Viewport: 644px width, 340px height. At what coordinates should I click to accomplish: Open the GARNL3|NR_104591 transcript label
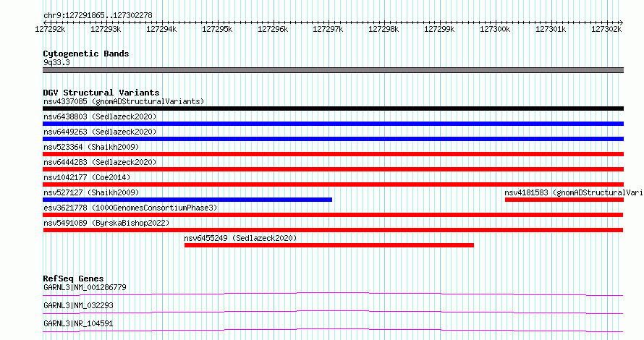coord(78,323)
